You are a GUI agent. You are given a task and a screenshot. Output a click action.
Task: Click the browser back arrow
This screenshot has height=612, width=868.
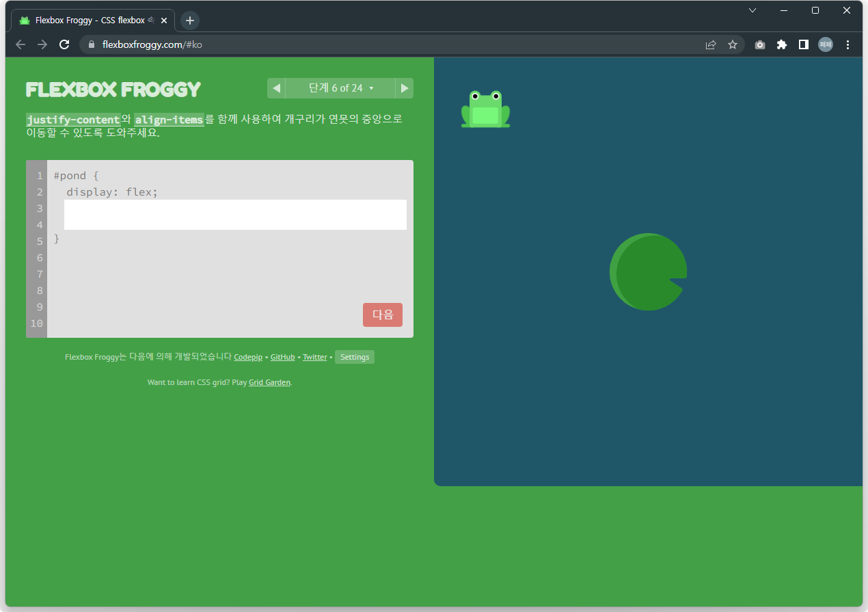point(21,44)
